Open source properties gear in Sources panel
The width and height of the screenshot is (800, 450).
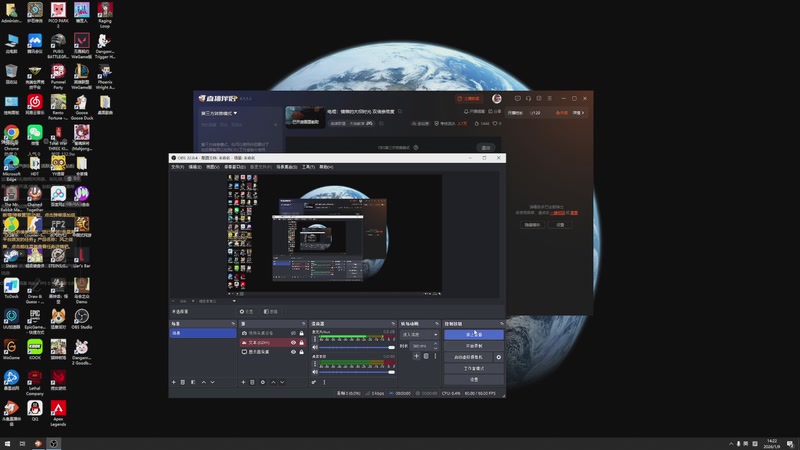pyautogui.click(x=263, y=382)
